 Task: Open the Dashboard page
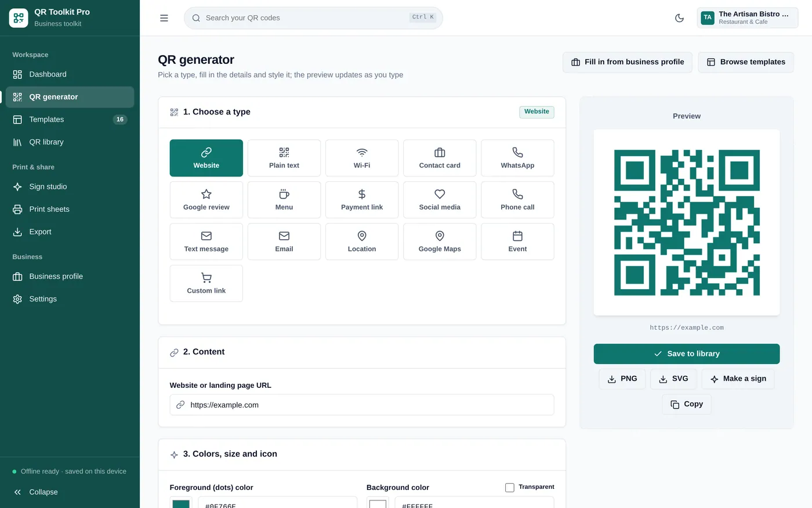(x=70, y=74)
